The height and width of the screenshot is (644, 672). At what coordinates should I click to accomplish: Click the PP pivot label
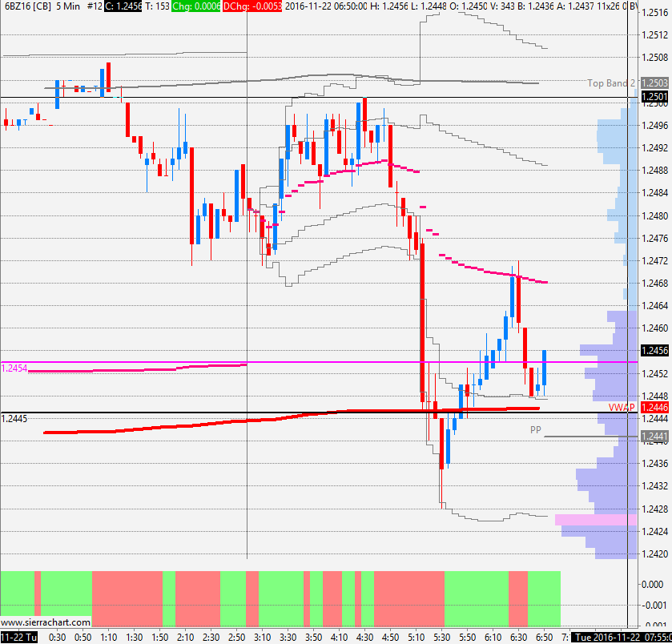coord(536,430)
